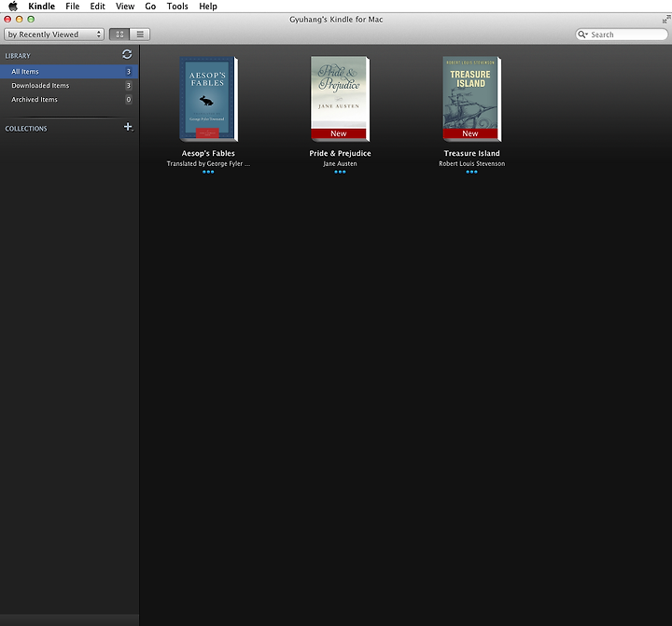672x626 pixels.
Task: Click the 'Robert Louis Stevenson' author text
Action: [471, 163]
